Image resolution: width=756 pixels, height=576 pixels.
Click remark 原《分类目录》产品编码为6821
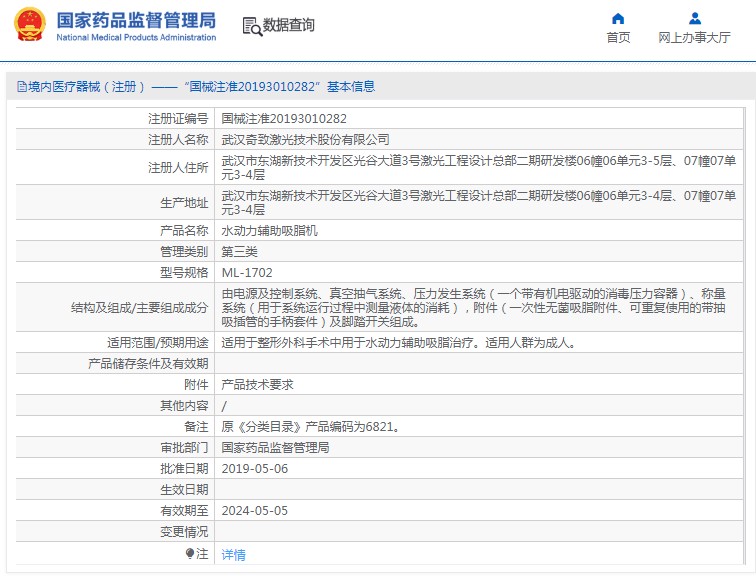click(x=311, y=427)
